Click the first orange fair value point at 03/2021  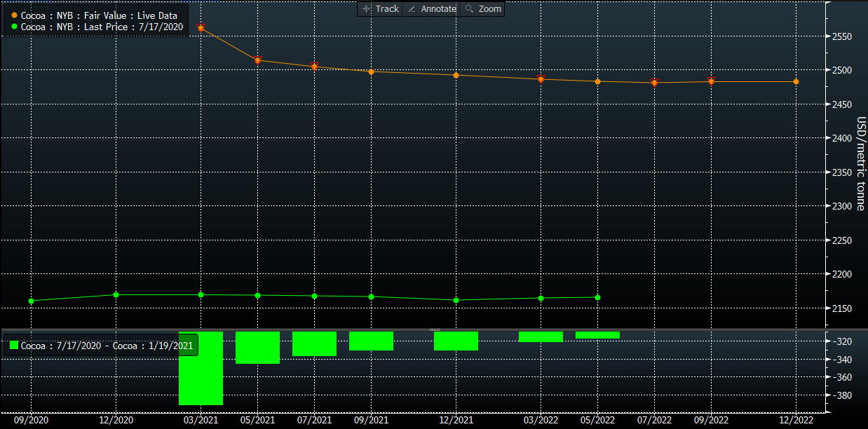point(201,28)
